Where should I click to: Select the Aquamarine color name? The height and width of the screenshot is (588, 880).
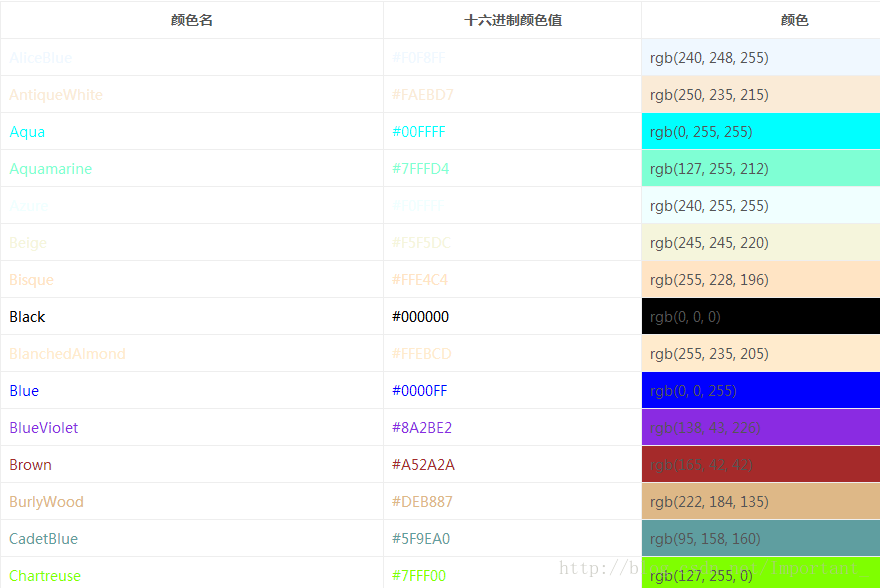[51, 169]
